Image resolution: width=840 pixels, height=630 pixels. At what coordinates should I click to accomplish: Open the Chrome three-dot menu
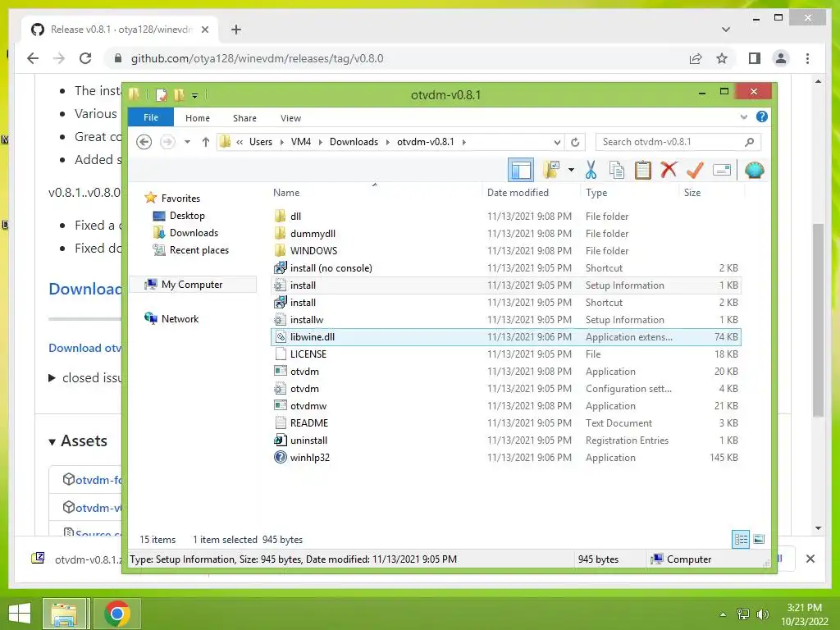click(807, 58)
